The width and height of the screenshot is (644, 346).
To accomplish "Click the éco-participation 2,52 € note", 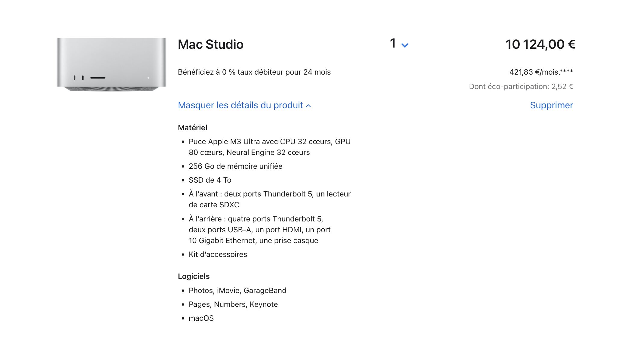I will [x=521, y=87].
